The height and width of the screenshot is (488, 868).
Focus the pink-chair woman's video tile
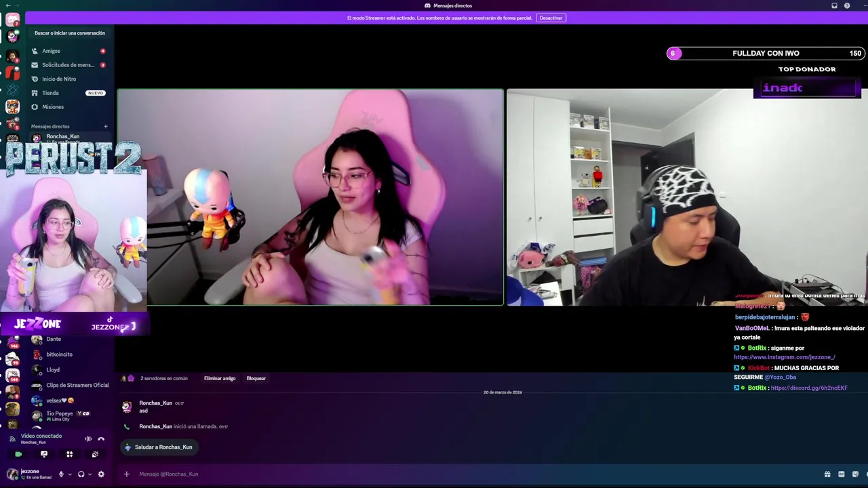(x=311, y=197)
